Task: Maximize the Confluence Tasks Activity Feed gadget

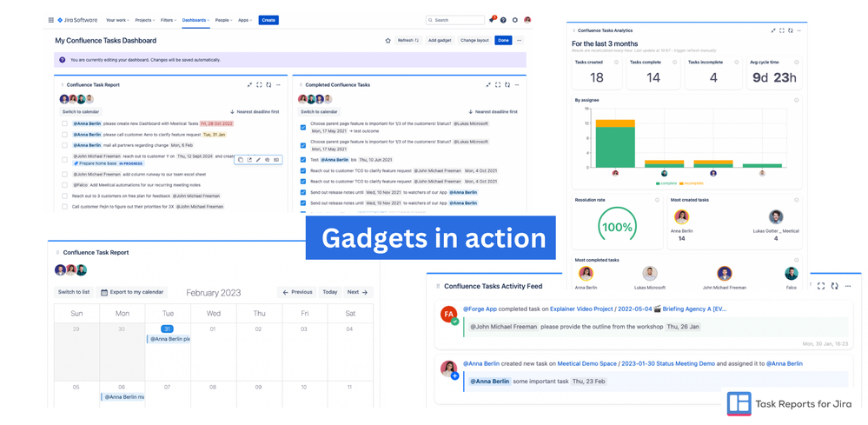Action: tap(821, 286)
